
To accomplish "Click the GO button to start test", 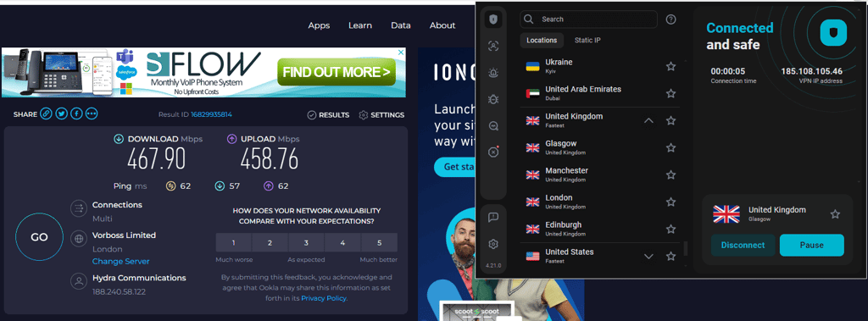I will [39, 237].
